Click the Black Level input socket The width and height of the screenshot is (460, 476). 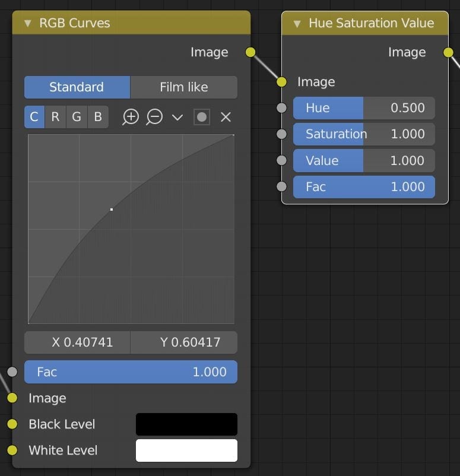(x=12, y=424)
